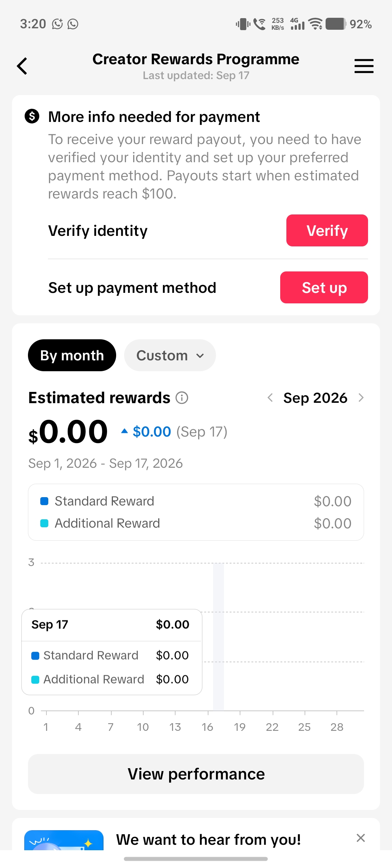Expand the Custom date range dropdown
This screenshot has width=392, height=868.
[x=170, y=355]
